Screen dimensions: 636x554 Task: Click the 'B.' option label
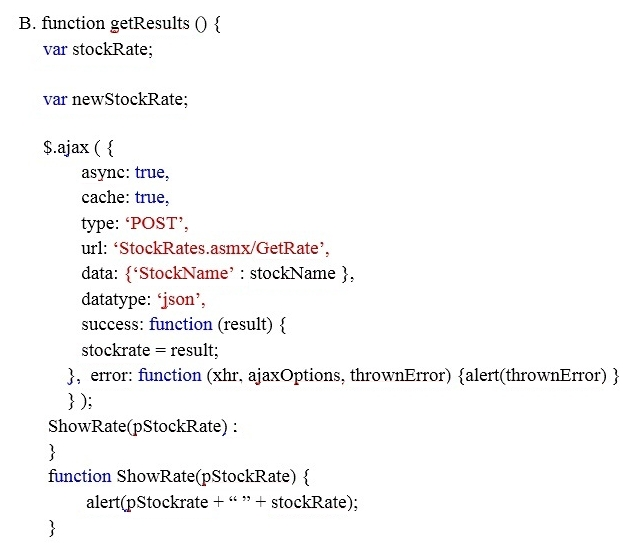pos(27,24)
